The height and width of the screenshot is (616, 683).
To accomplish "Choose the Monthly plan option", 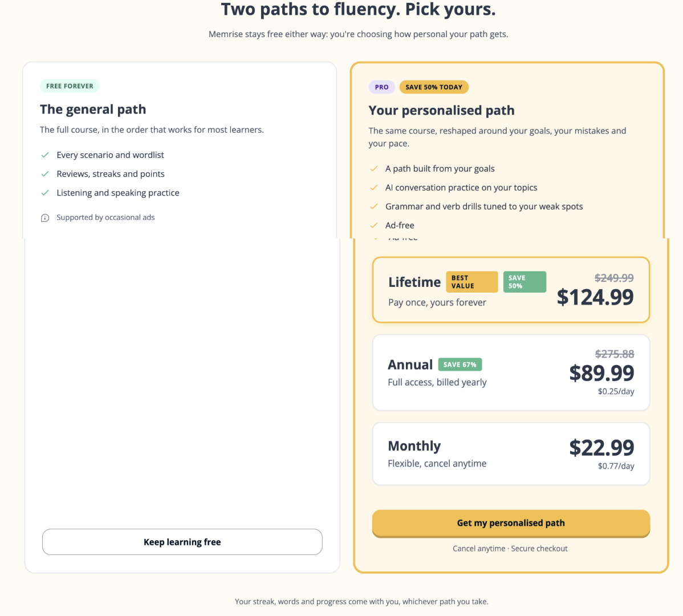I will (x=511, y=453).
